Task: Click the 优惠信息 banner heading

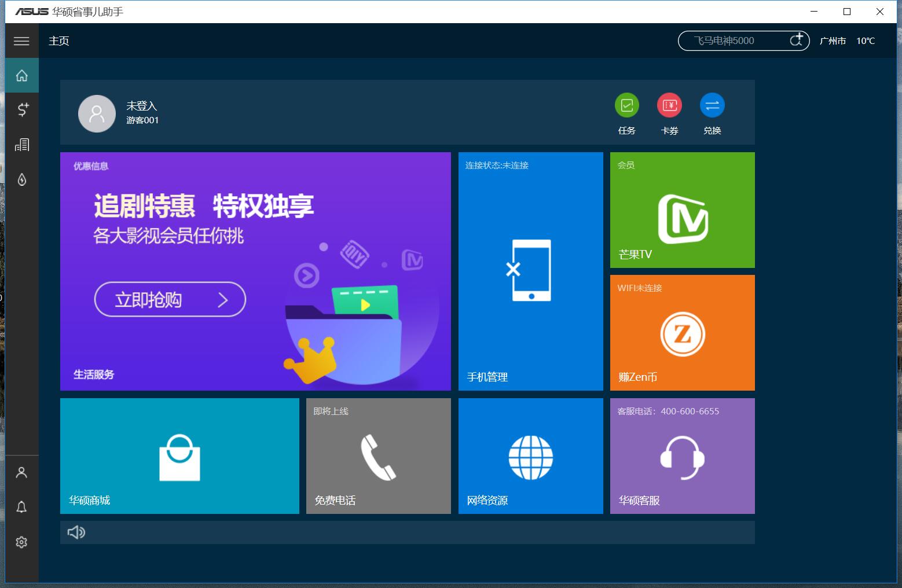Action: click(91, 166)
